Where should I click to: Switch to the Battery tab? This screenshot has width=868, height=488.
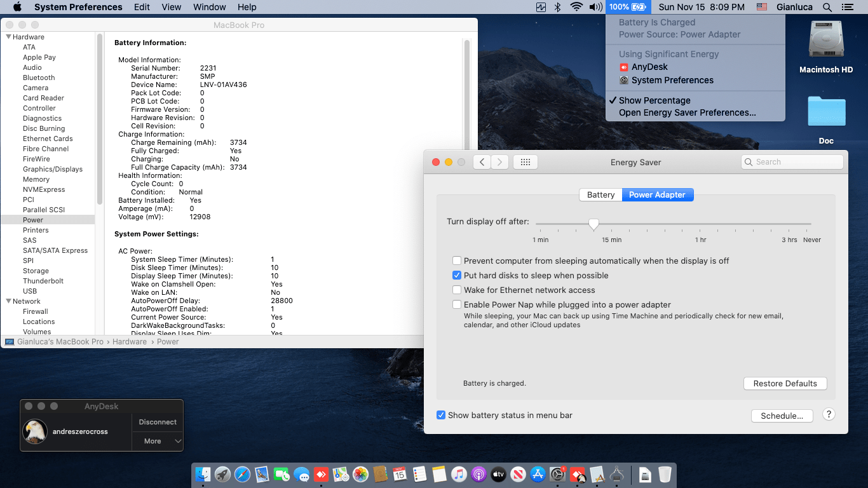(600, 195)
